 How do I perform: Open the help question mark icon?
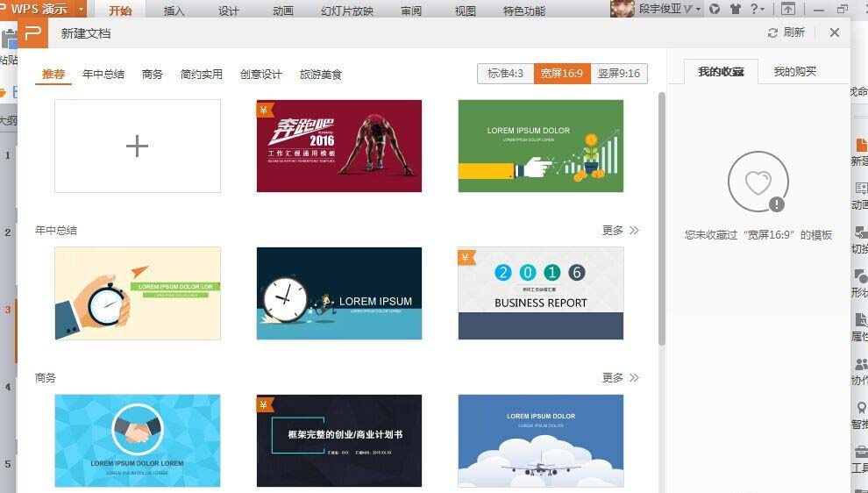pos(754,9)
